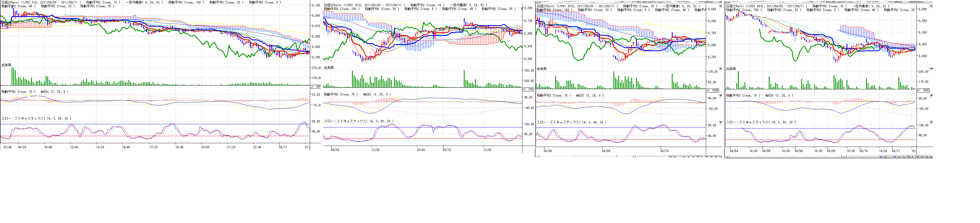The width and height of the screenshot is (980, 223).
Task: Open the 出来高 pane dropdown arrow in 30分 chart
Action: point(720,69)
